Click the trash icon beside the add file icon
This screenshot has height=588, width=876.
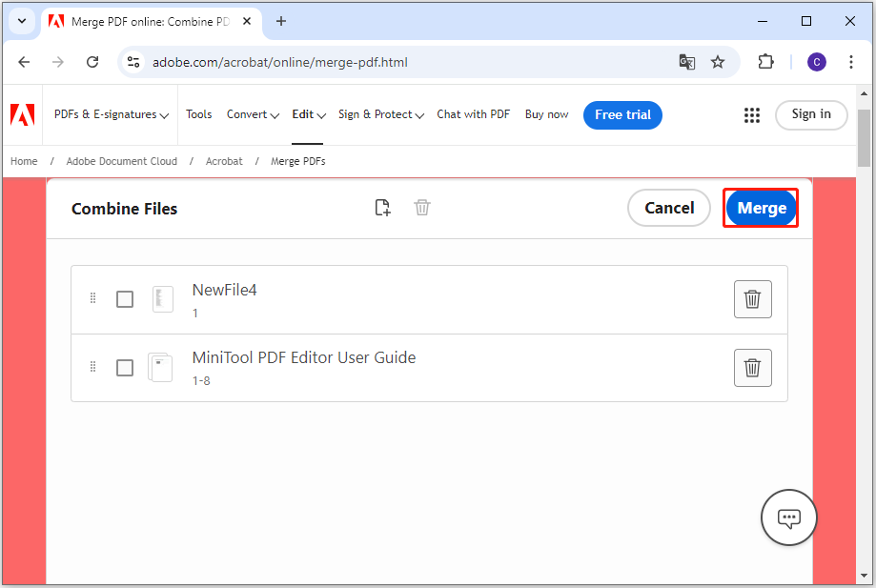click(422, 208)
